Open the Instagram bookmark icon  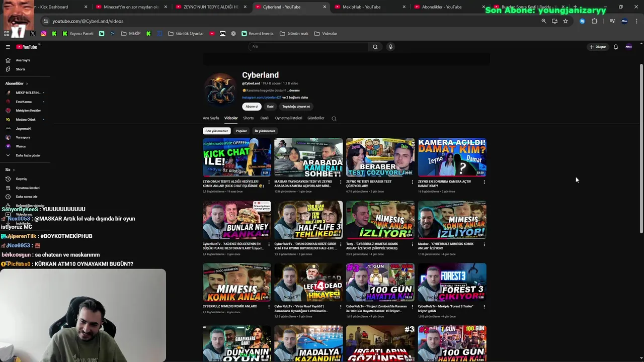tap(44, 34)
